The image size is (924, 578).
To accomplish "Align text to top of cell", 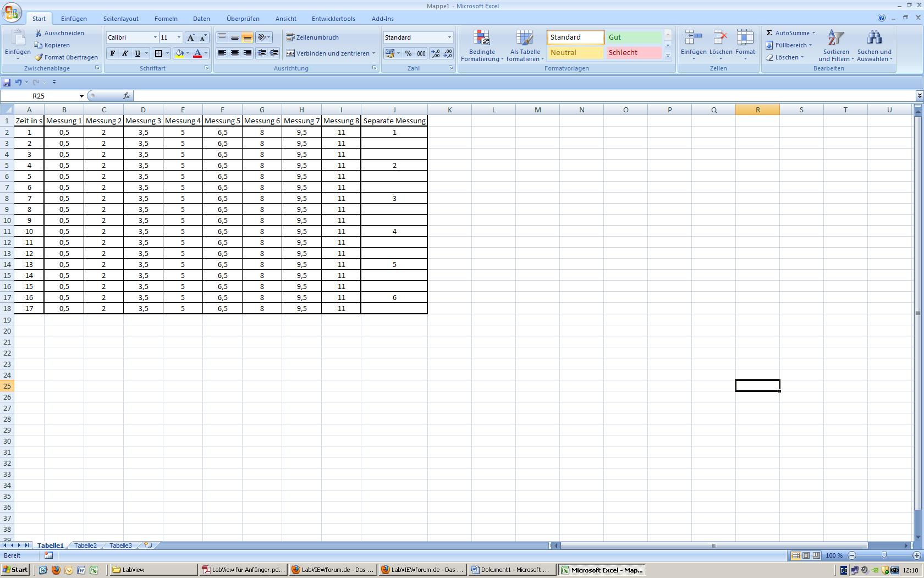I will pyautogui.click(x=222, y=37).
